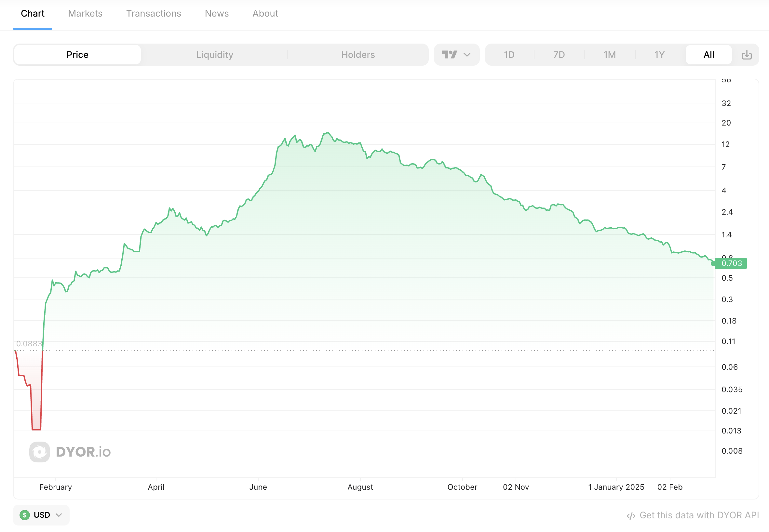Click the code brackets API icon

(x=631, y=516)
